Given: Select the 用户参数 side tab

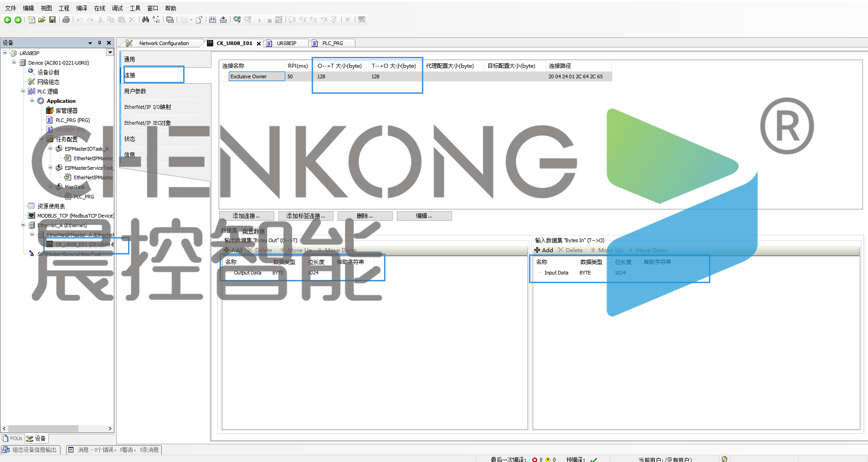Looking at the screenshot, I should [x=166, y=91].
